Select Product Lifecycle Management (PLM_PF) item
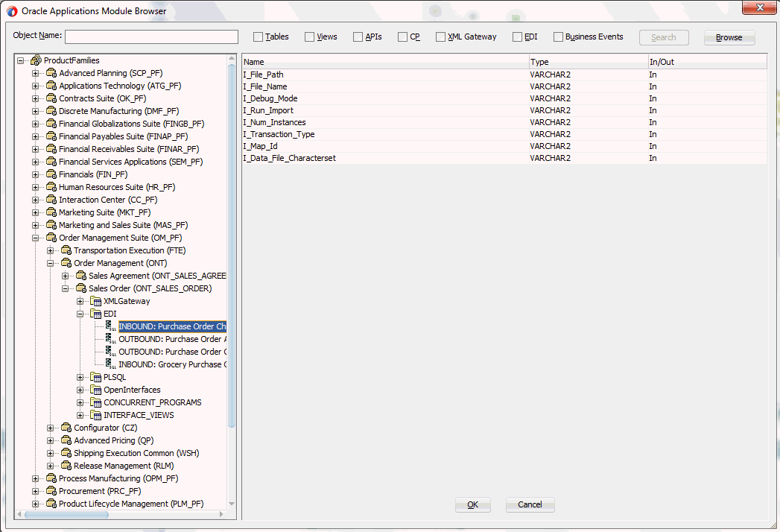Image resolution: width=780 pixels, height=532 pixels. click(131, 504)
